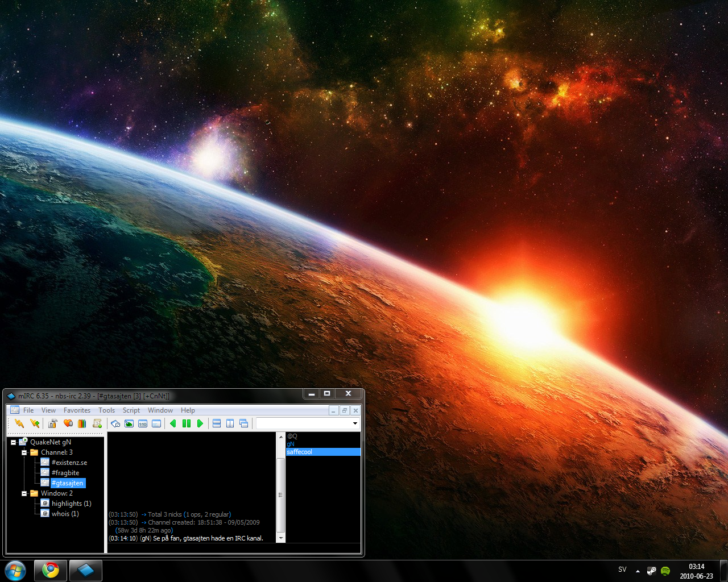Collapse the Window: 2 folder
Viewport: 728px width, 582px height.
point(24,493)
